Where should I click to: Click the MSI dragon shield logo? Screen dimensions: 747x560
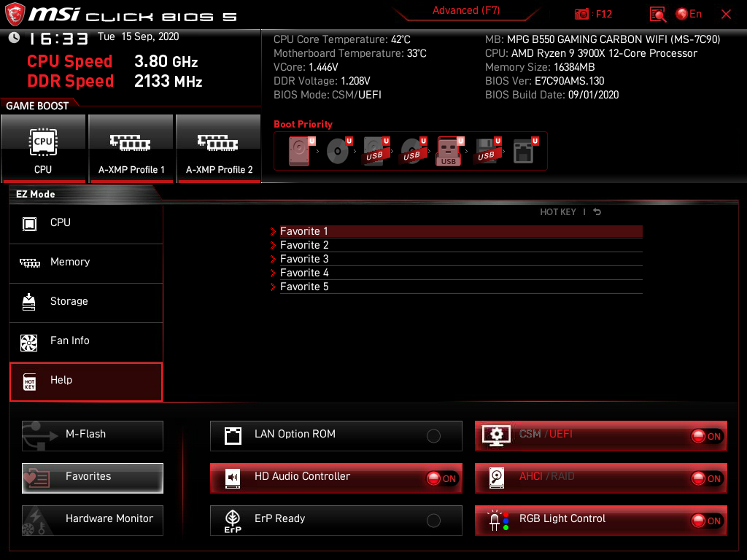tap(15, 14)
